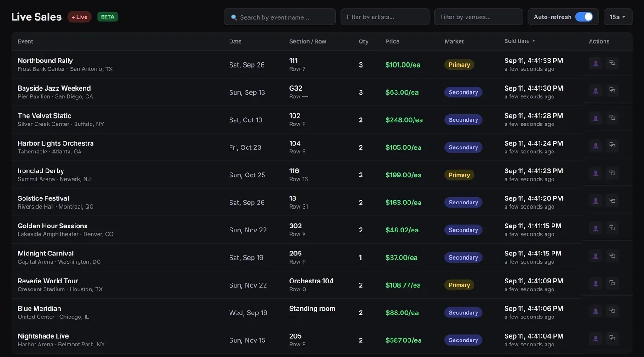644x357 pixels.
Task: Click the user icon for Northbound Rally
Action: 595,63
